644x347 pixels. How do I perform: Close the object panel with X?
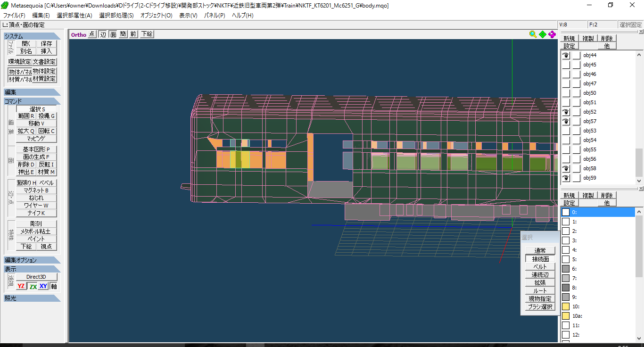click(x=641, y=32)
